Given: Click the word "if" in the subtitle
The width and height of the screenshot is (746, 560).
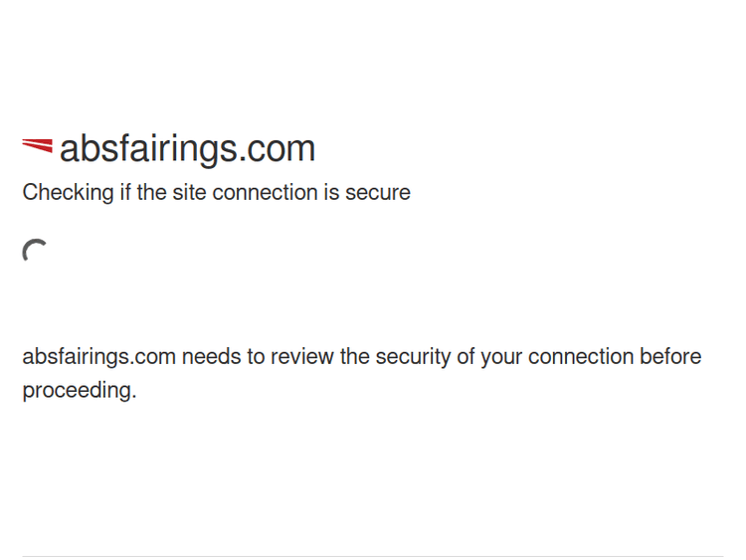Looking at the screenshot, I should [125, 193].
